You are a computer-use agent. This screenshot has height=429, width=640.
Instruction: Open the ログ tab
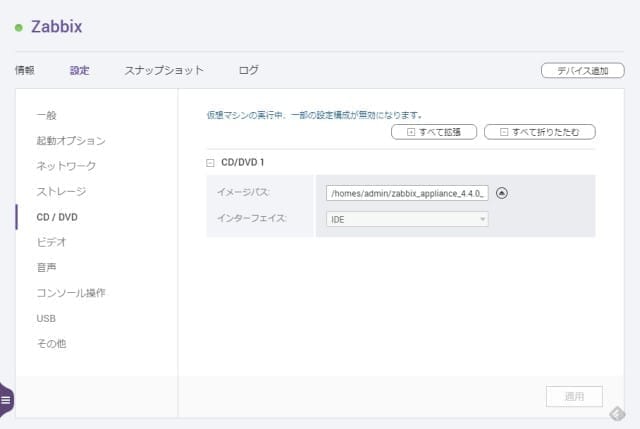pyautogui.click(x=249, y=70)
